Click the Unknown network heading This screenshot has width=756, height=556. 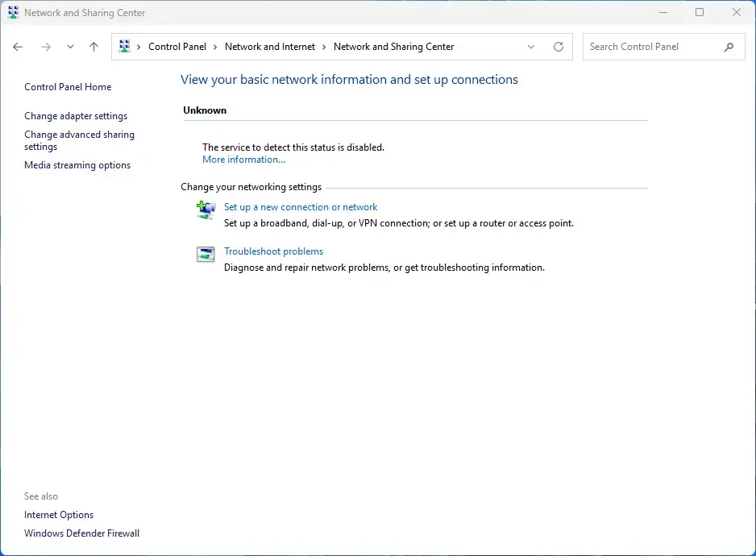[x=205, y=110]
